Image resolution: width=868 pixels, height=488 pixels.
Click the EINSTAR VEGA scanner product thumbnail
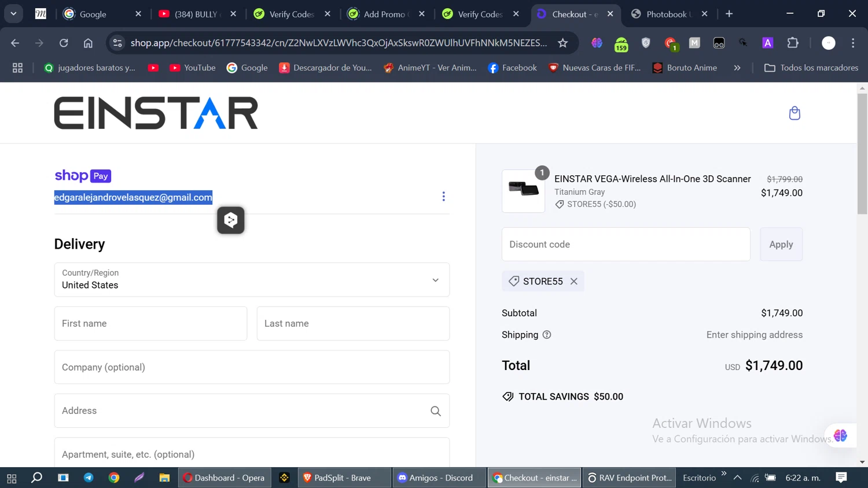point(523,191)
